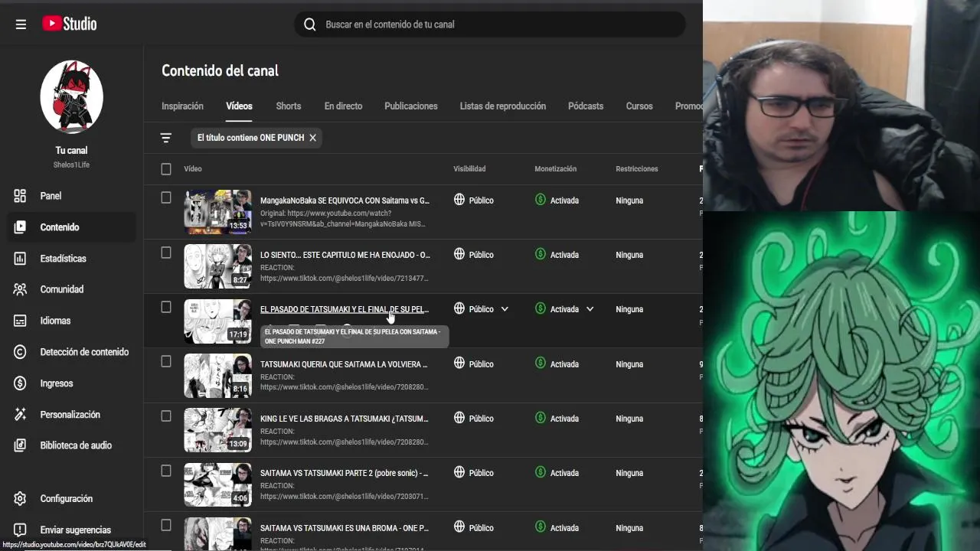Open the hamburger navigation menu

[x=21, y=24]
